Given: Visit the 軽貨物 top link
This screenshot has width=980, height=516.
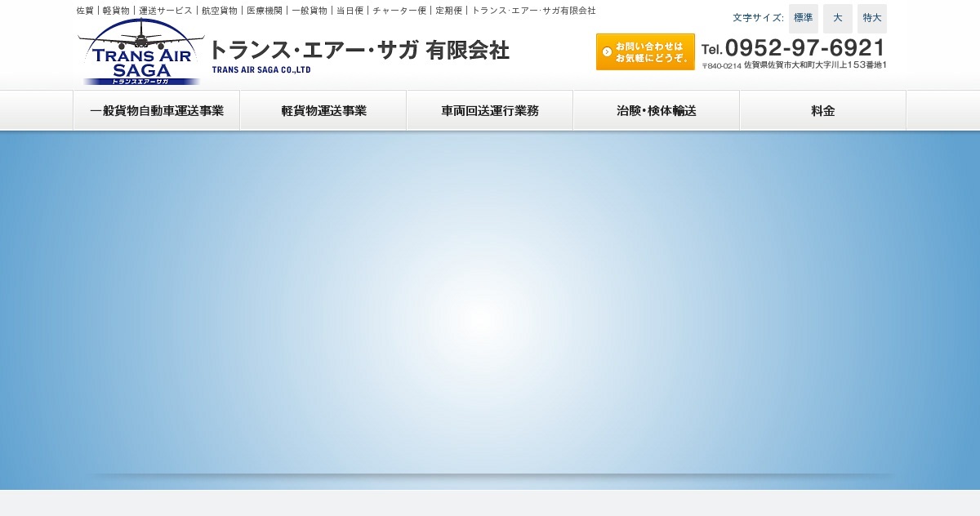Looking at the screenshot, I should click(x=114, y=11).
